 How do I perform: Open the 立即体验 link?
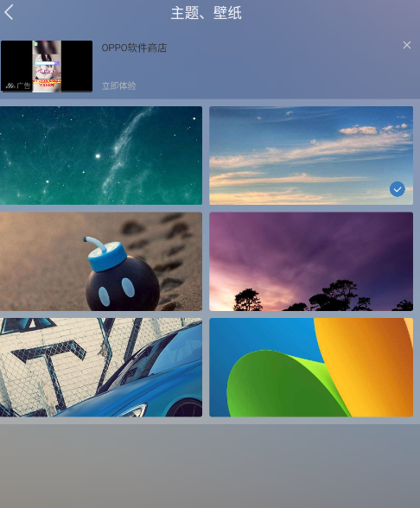tap(118, 86)
